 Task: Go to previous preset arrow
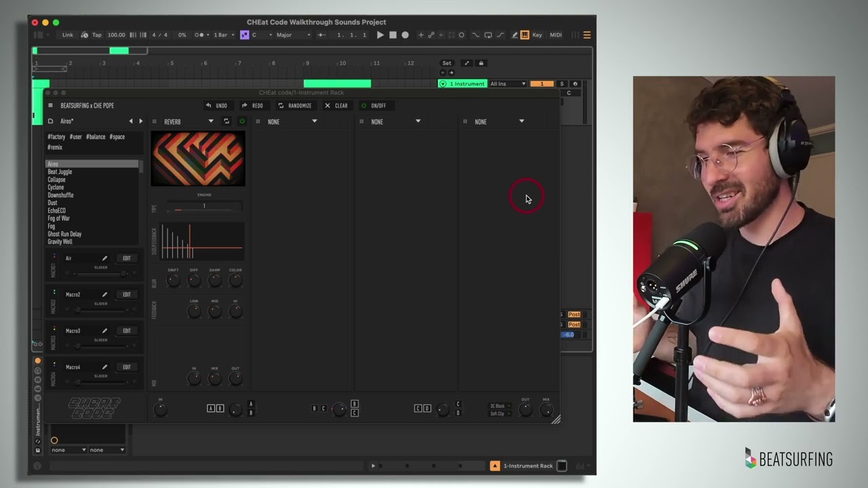[131, 121]
